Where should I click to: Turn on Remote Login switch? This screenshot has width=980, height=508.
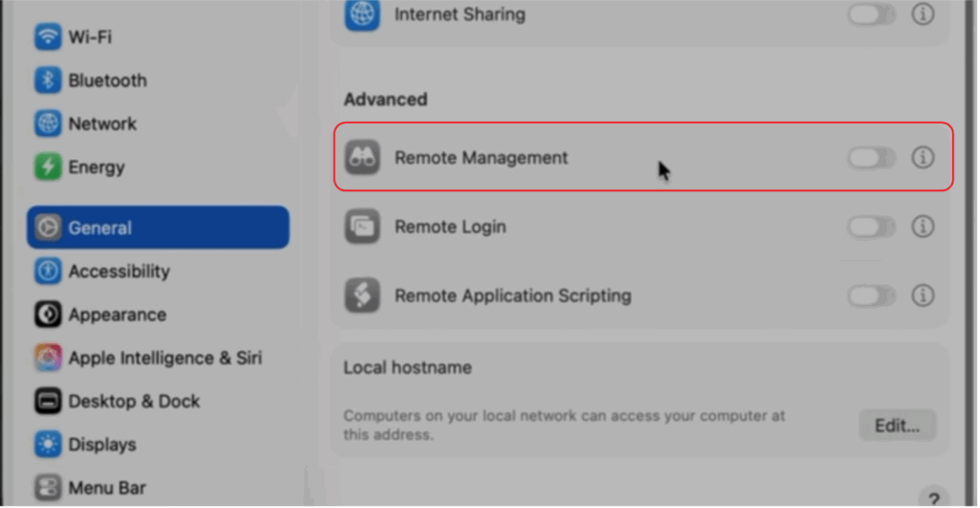tap(871, 227)
